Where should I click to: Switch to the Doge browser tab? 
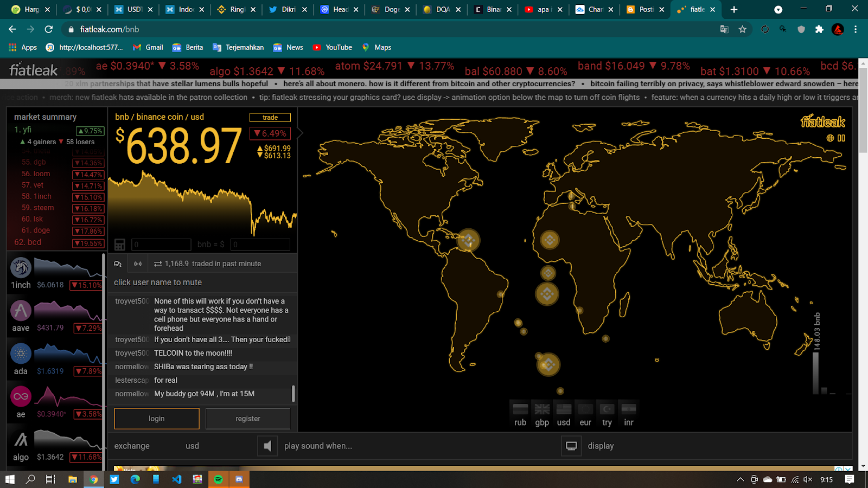[391, 9]
